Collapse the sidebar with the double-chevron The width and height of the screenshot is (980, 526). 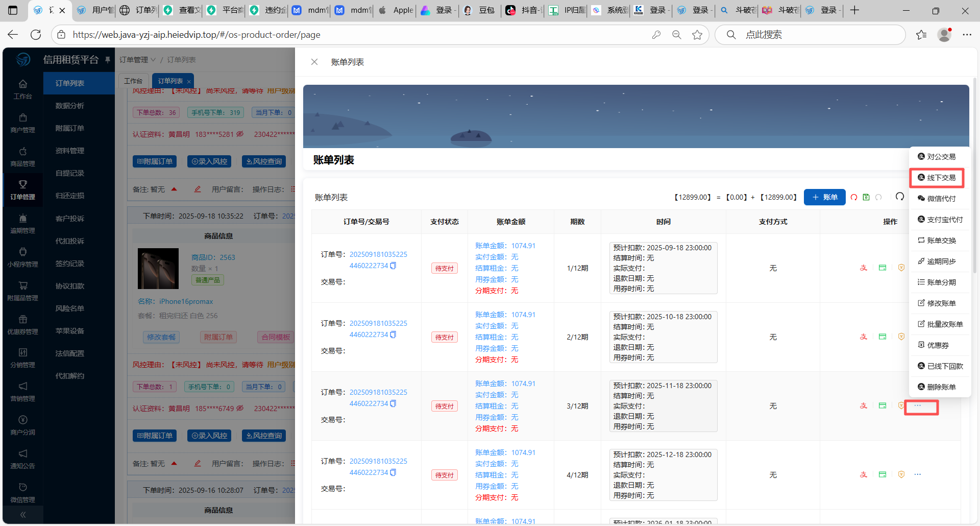[23, 515]
